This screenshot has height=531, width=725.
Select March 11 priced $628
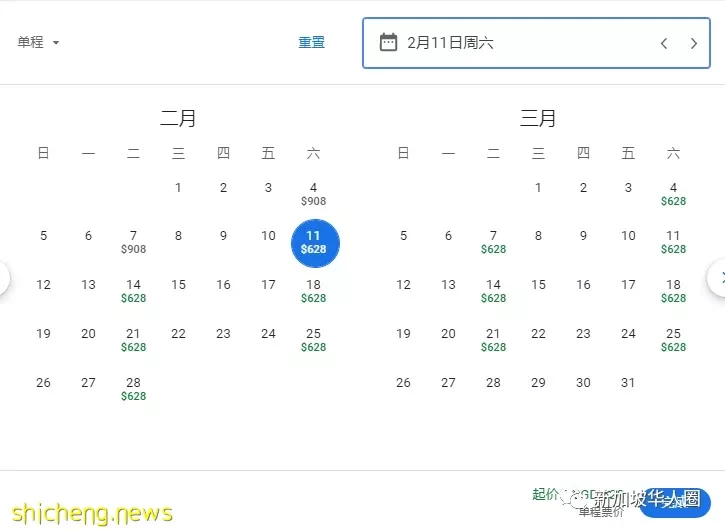673,242
